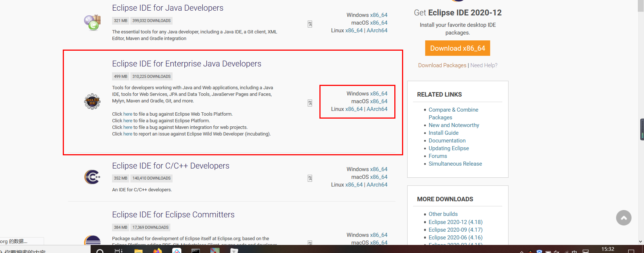Open Eclipse IDE for C/C++ Developers title
644x253 pixels.
(171, 166)
